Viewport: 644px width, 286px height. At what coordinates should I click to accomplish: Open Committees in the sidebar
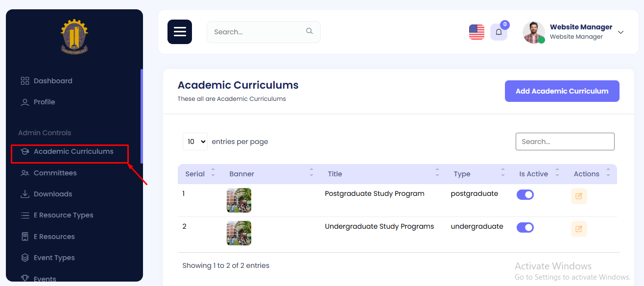[x=55, y=173]
